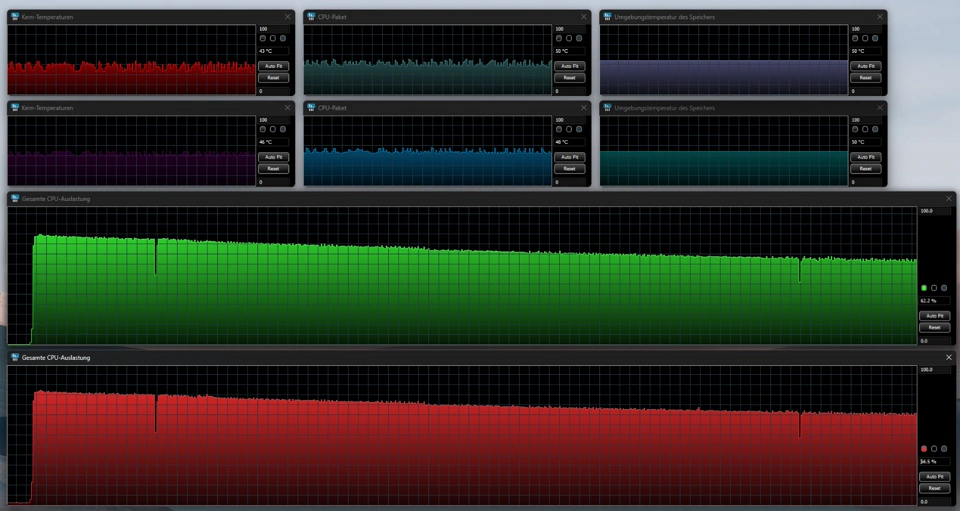
Task: Edit the 0.0 minimum field of green Gesamte CPU-Auslastung
Action: [934, 341]
